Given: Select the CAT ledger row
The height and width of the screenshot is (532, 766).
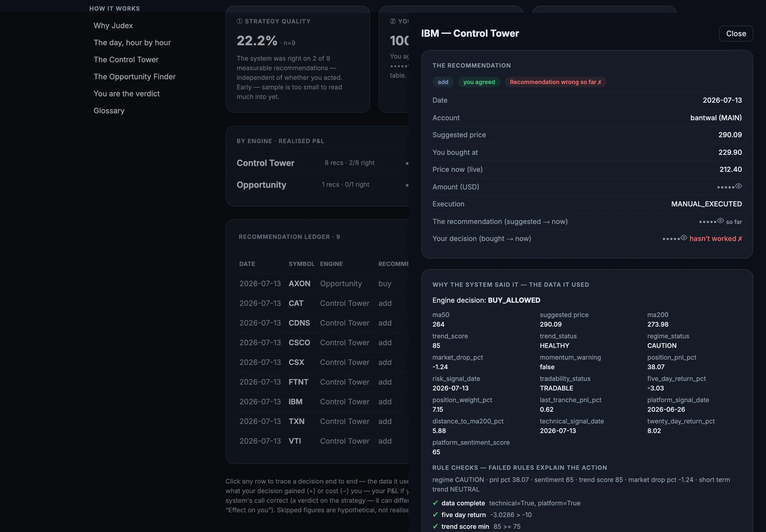Looking at the screenshot, I should [x=324, y=303].
